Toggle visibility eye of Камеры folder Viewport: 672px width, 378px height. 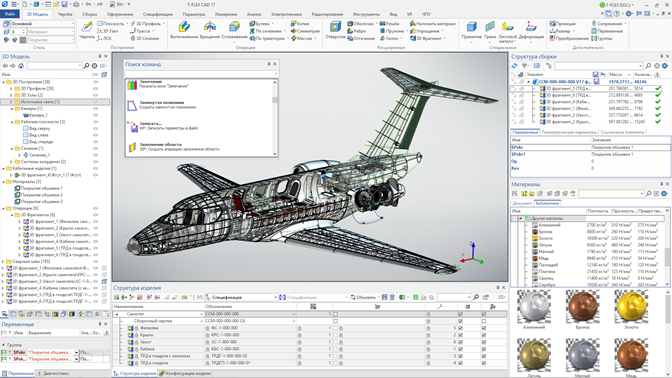pos(96,108)
